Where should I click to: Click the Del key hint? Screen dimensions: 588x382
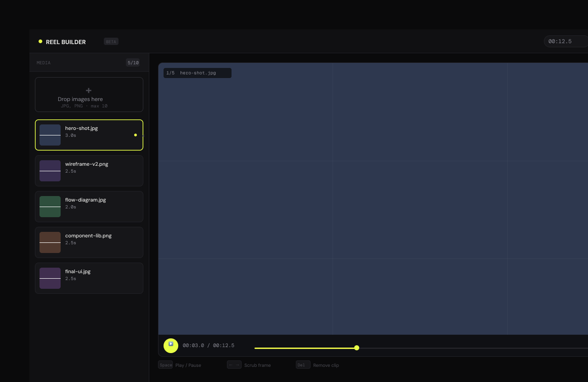pos(303,365)
